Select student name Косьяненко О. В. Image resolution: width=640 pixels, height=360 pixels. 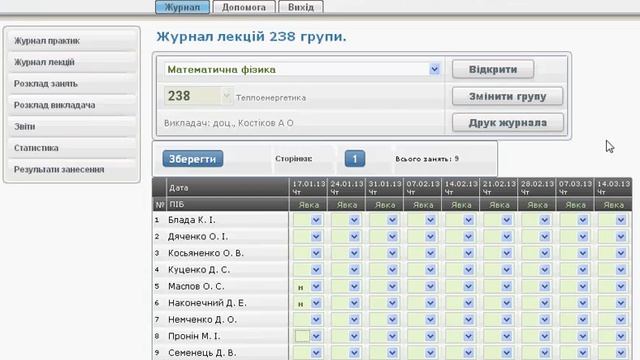206,253
